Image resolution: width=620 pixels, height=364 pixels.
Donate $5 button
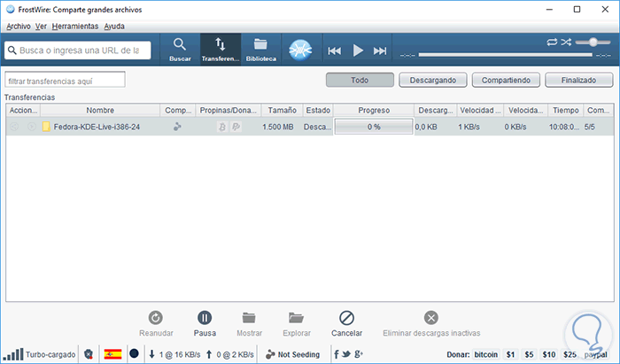[529, 354]
